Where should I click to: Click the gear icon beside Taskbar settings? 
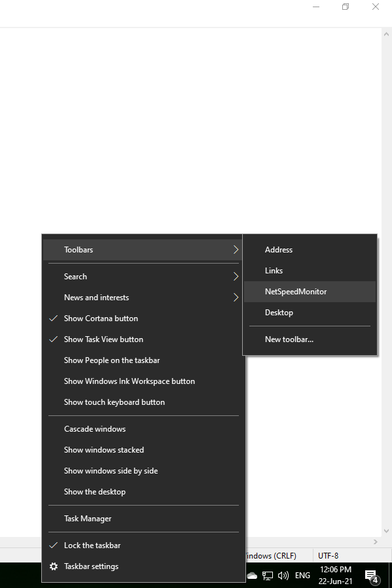coord(54,566)
